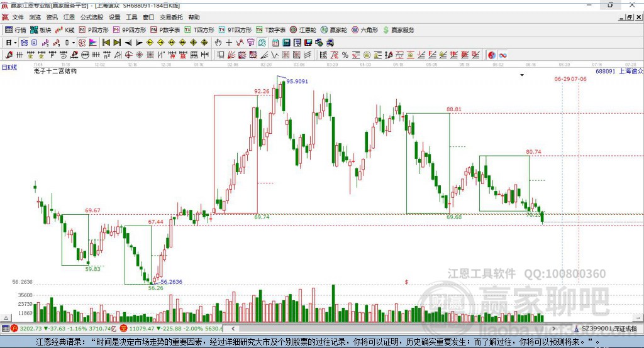Open the 交易委托 menu
The height and width of the screenshot is (348, 644).
[x=171, y=17]
